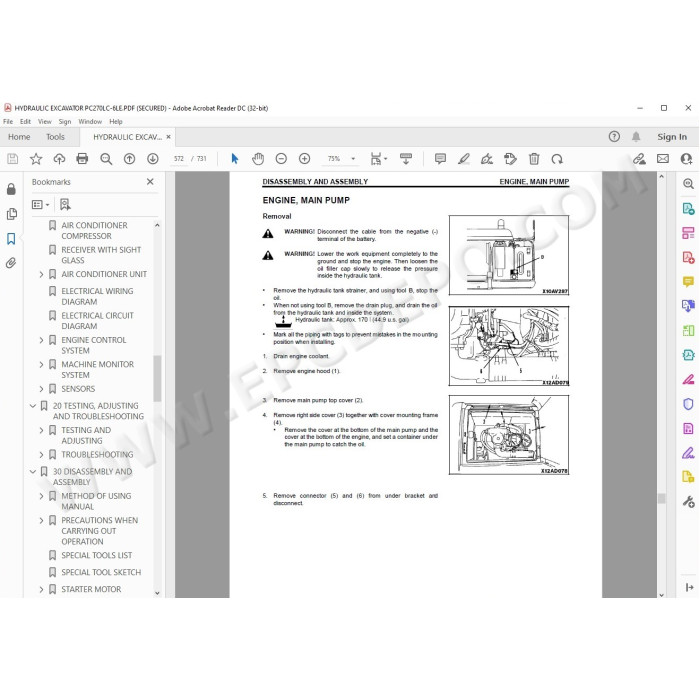Open SPECIAL TOOLS LIST bookmark
700x700 pixels.
(97, 555)
